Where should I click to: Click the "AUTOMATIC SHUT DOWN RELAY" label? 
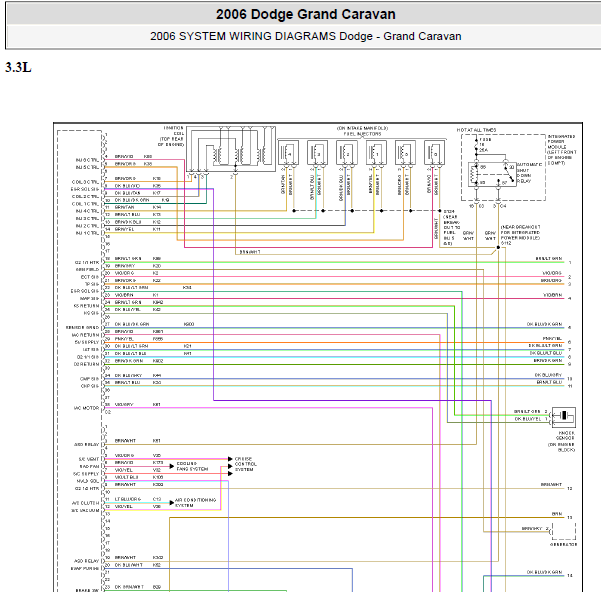point(529,173)
